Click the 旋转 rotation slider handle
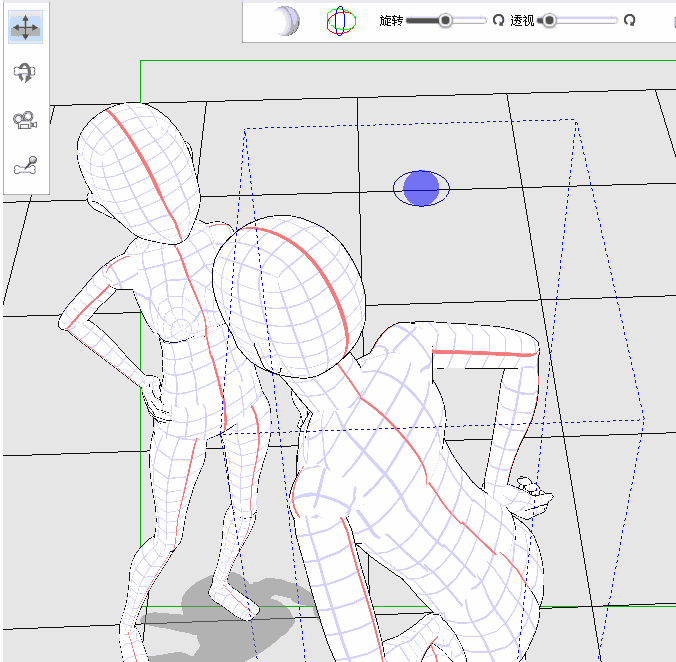This screenshot has width=676, height=662. click(445, 20)
